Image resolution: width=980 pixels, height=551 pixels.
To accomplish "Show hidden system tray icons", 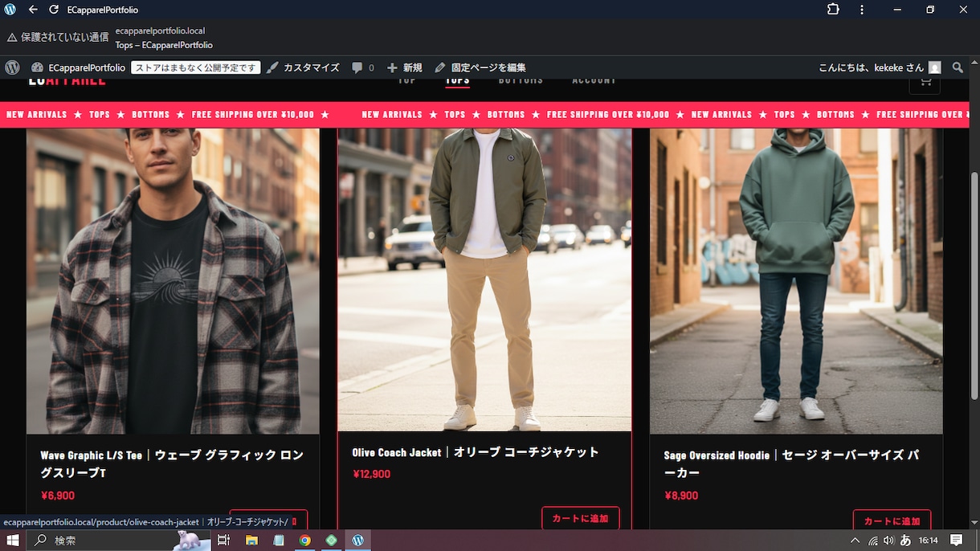I will [855, 541].
